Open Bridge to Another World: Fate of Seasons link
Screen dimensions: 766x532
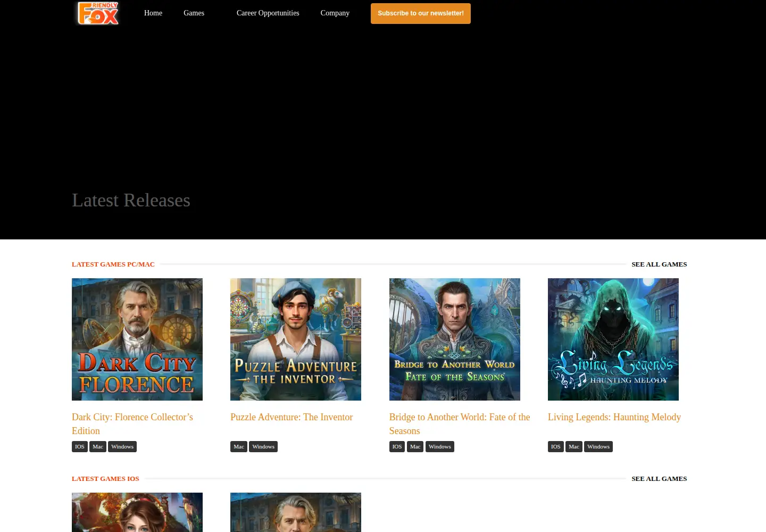pyautogui.click(x=460, y=424)
